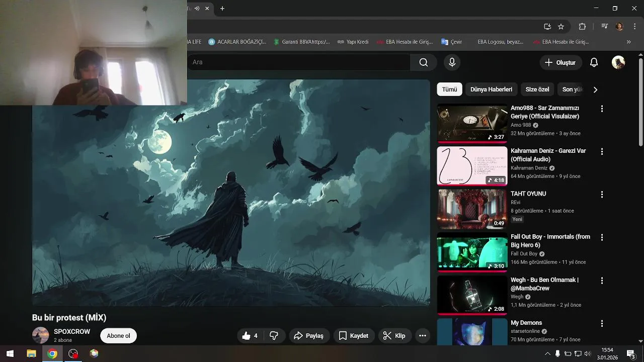Viewport: 644px width, 362px height.
Task: Mute tab via speaker icon
Action: point(197,9)
